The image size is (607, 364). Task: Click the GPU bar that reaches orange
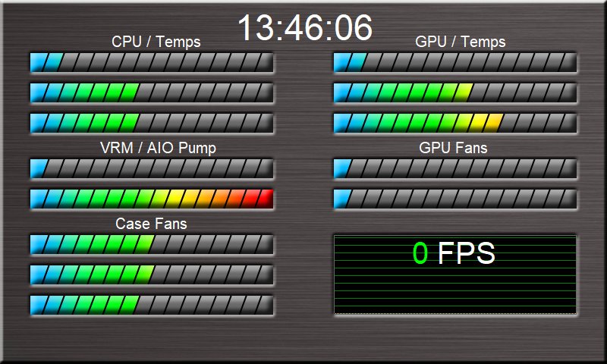[454, 123]
